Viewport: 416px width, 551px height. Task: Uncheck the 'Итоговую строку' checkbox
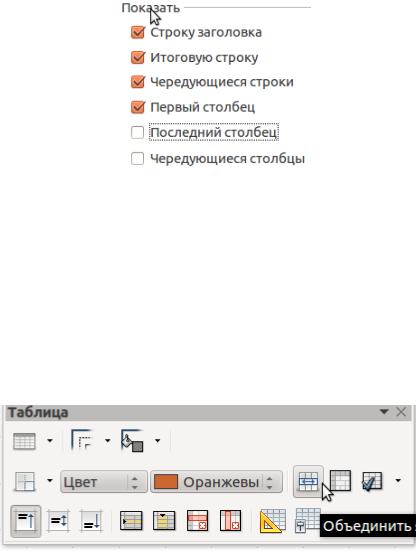[x=138, y=58]
